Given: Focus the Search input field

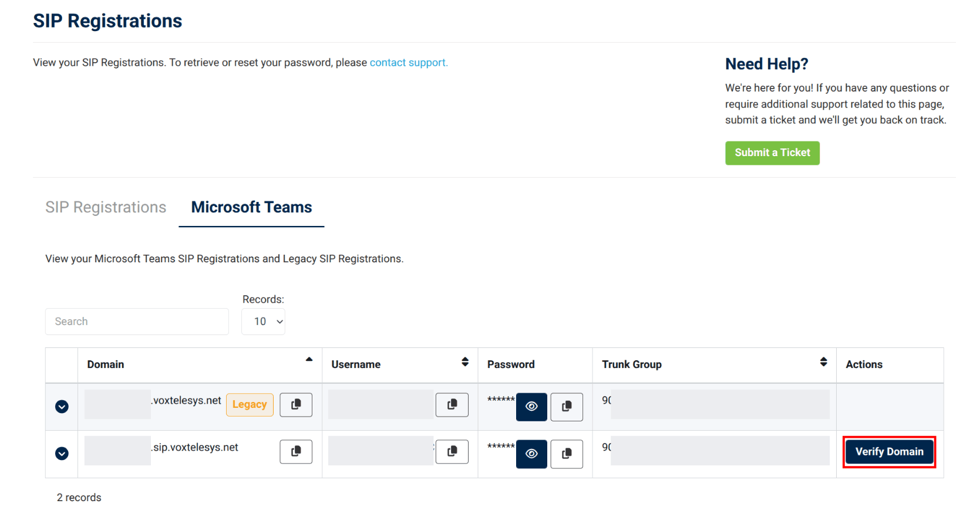Looking at the screenshot, I should 137,322.
